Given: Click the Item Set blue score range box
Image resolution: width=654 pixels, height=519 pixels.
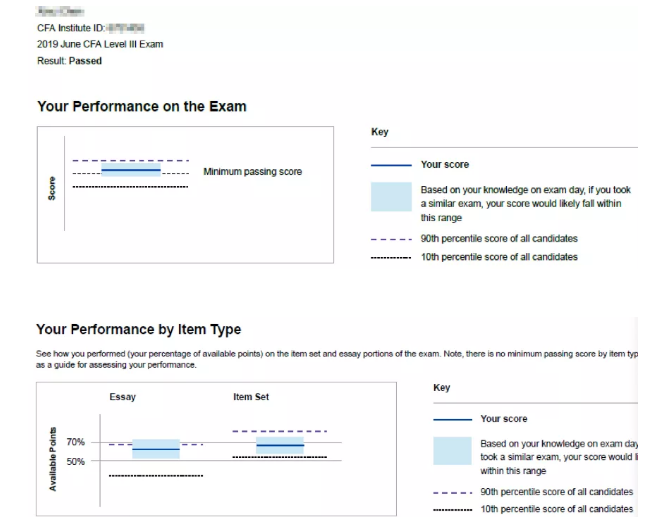Looking at the screenshot, I should (x=280, y=445).
